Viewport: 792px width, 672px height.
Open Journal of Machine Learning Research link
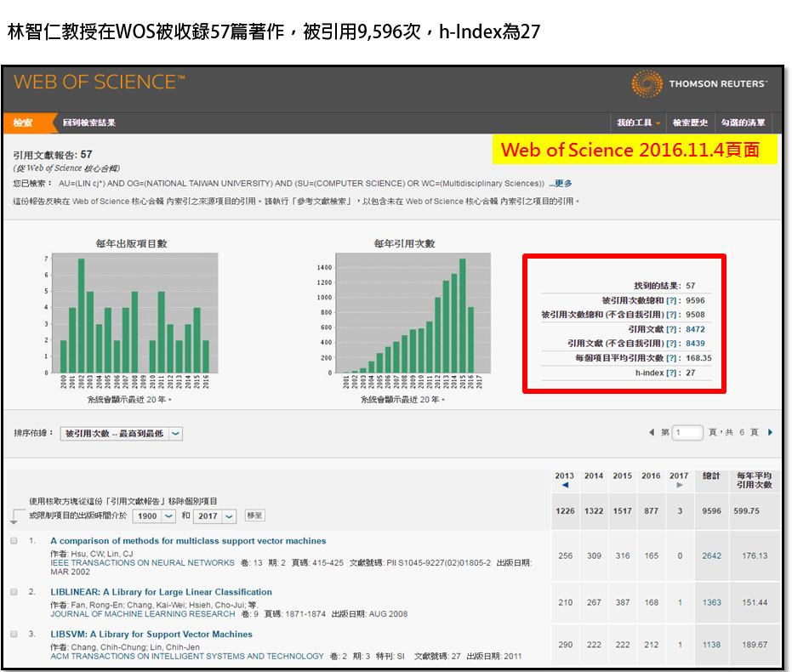pos(143,614)
